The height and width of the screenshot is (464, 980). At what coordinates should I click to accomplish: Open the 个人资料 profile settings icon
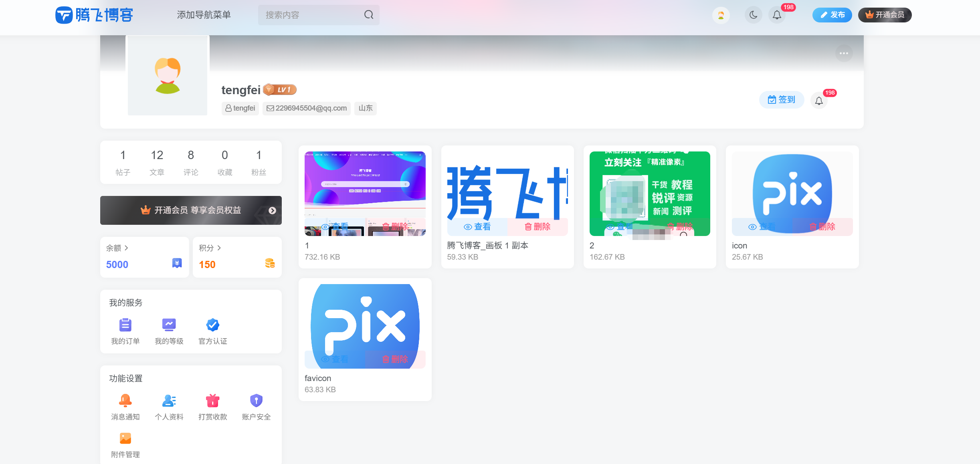(169, 400)
